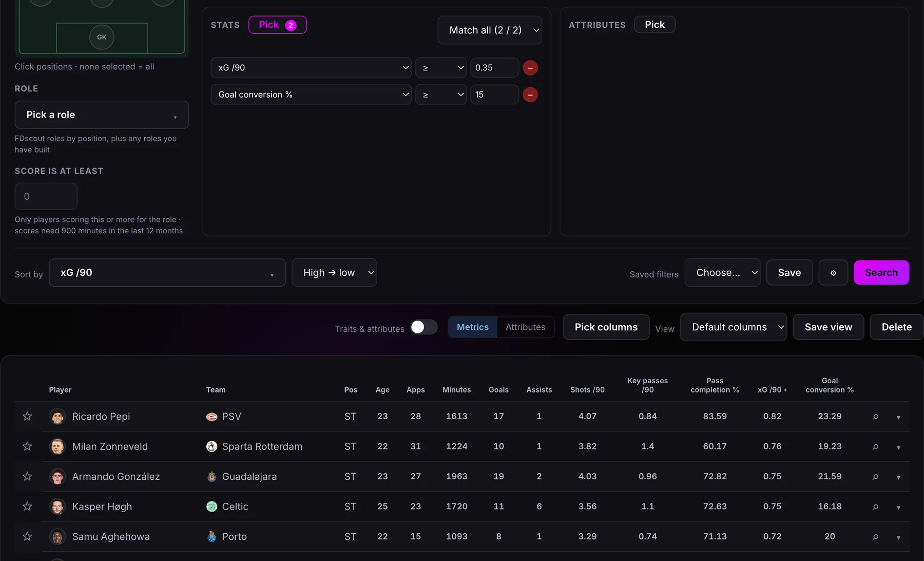Open the Pick columns button
The image size is (924, 561).
(x=606, y=327)
